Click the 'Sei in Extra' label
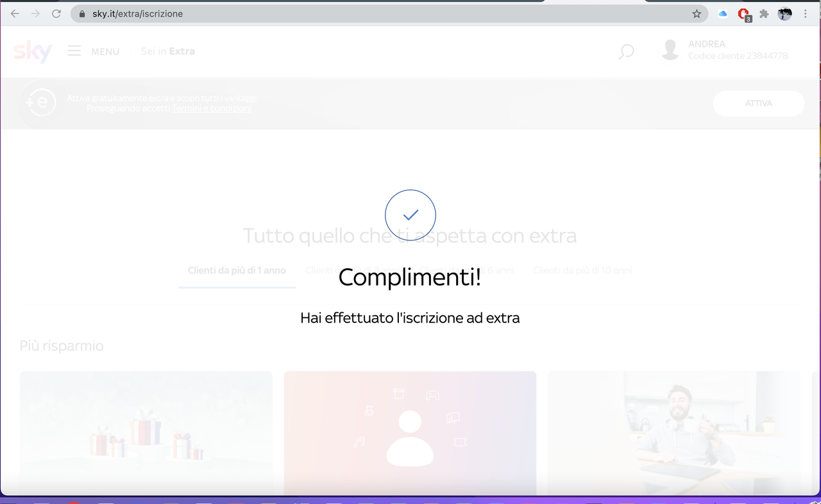The image size is (821, 504). point(168,51)
